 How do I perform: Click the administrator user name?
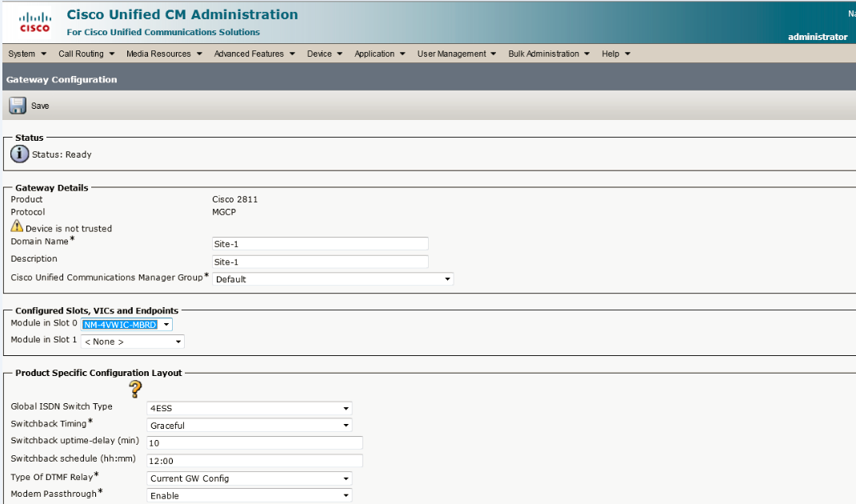pos(818,37)
